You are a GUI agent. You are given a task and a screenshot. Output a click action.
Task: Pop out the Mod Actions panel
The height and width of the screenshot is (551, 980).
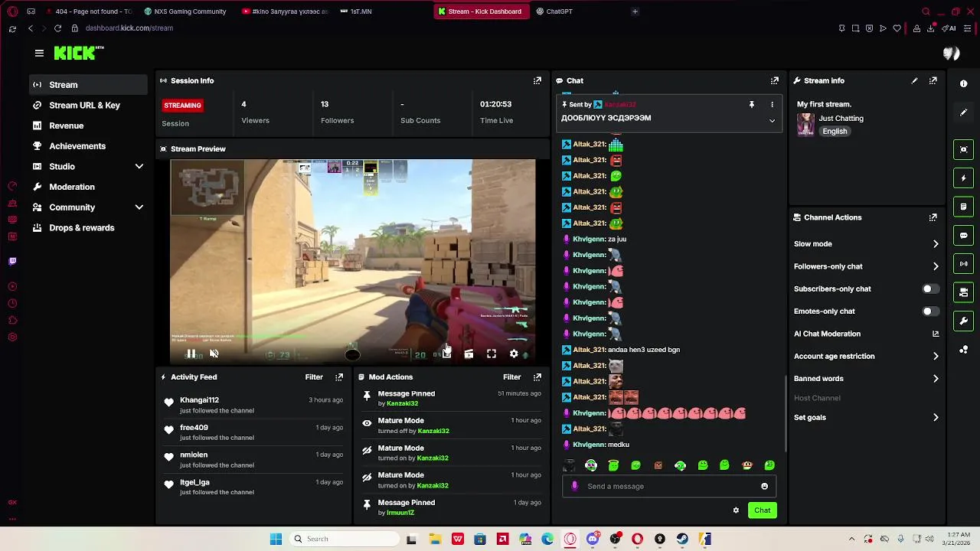[537, 377]
